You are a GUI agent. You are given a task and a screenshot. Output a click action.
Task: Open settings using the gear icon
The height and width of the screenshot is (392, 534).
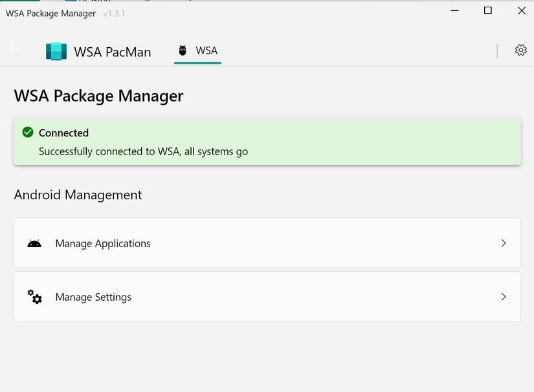coord(520,49)
